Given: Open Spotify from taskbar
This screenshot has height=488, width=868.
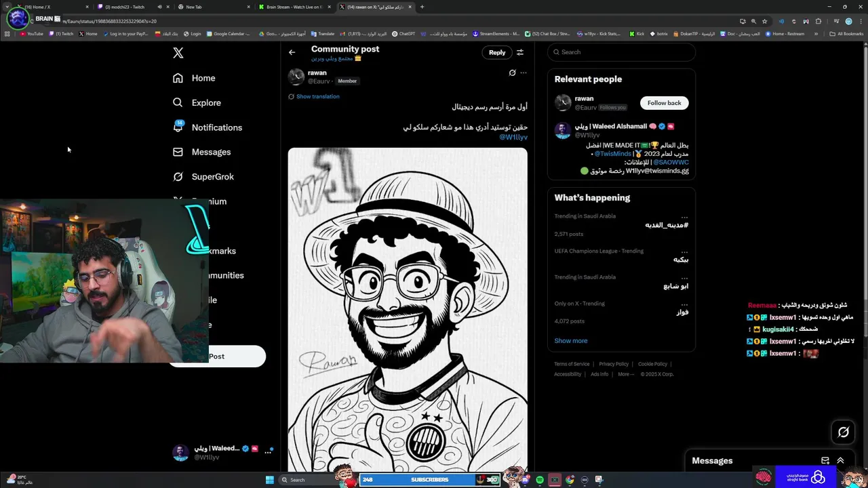Looking at the screenshot, I should tap(540, 480).
